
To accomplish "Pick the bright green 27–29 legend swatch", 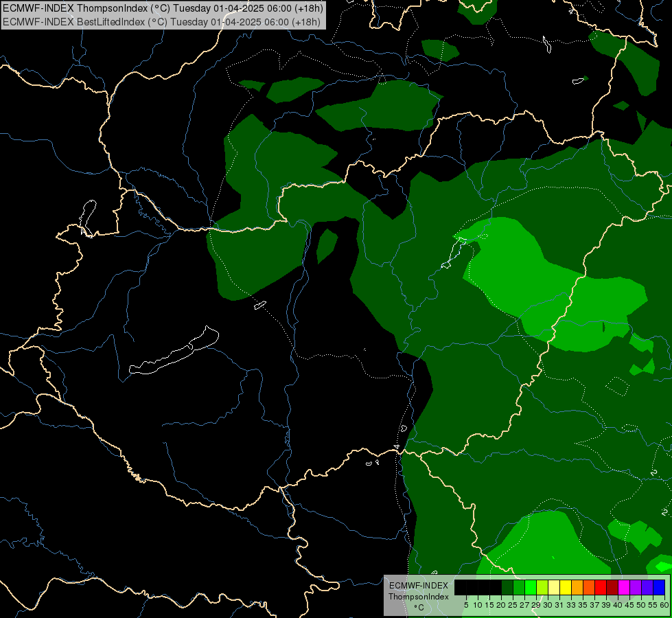I will pyautogui.click(x=531, y=587).
